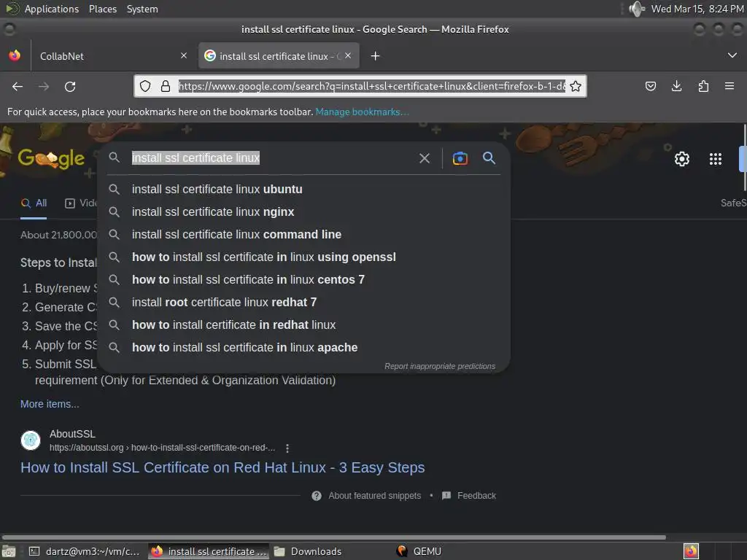Select the All search results tab
This screenshot has width=747, height=560.
coord(34,203)
